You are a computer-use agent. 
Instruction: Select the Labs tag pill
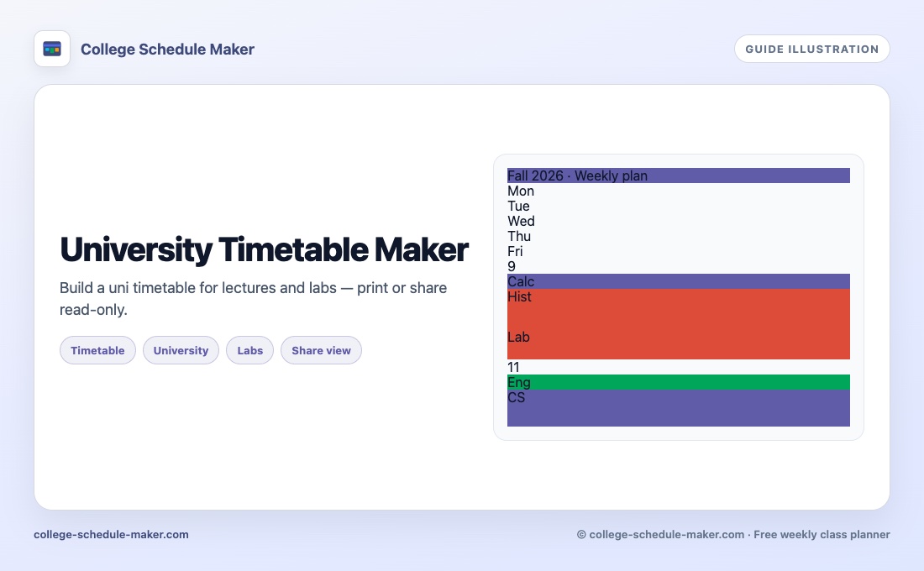click(x=249, y=351)
